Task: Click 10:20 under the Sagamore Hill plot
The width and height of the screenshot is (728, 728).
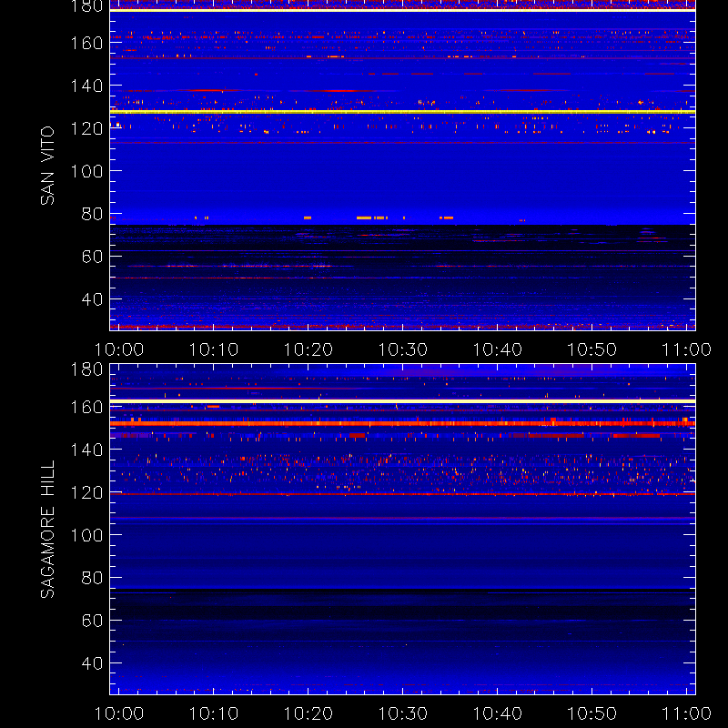Action: click(308, 713)
